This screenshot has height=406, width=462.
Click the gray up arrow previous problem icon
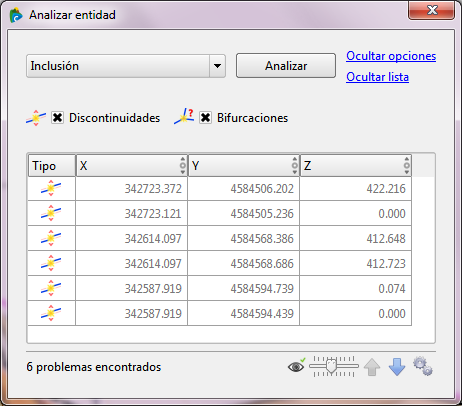[x=372, y=367]
